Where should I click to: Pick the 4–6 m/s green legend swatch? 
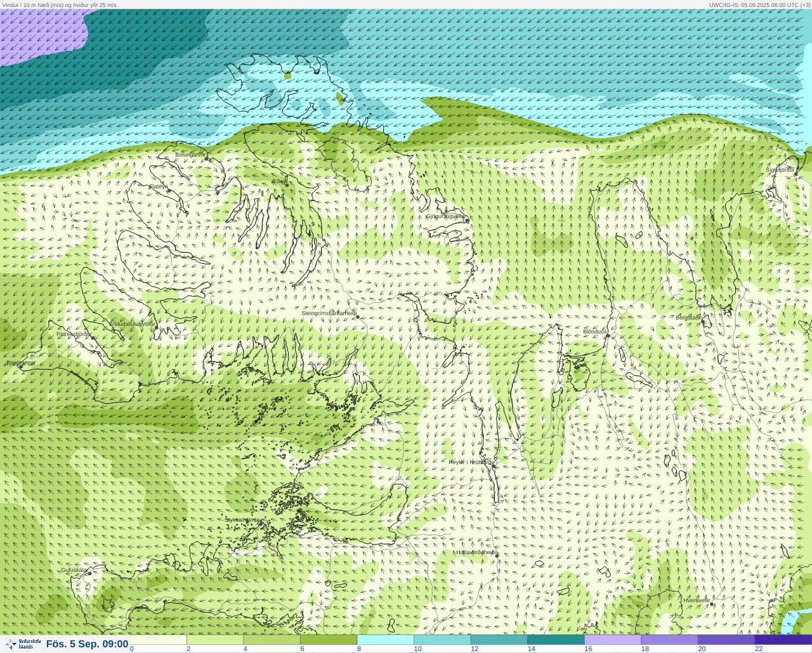point(272,640)
